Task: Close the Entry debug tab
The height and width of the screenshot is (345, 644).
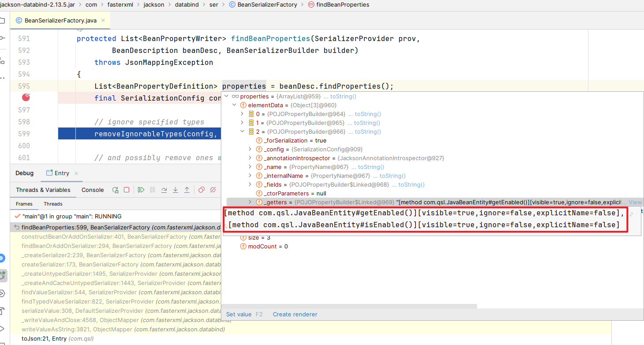Action: (76, 173)
